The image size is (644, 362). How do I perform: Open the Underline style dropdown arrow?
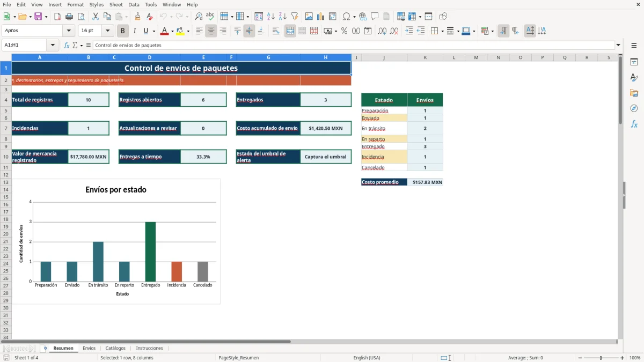(153, 31)
